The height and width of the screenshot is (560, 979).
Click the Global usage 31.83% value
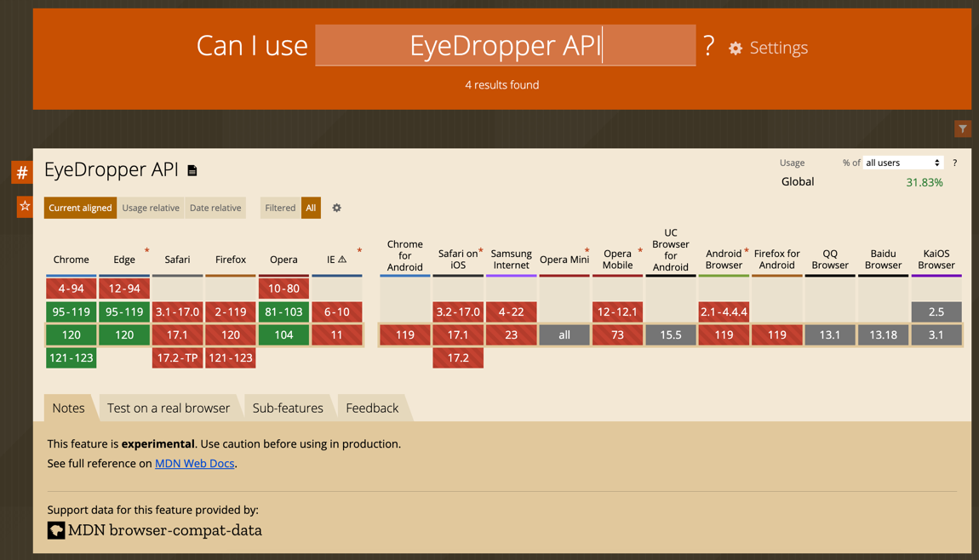[924, 182]
